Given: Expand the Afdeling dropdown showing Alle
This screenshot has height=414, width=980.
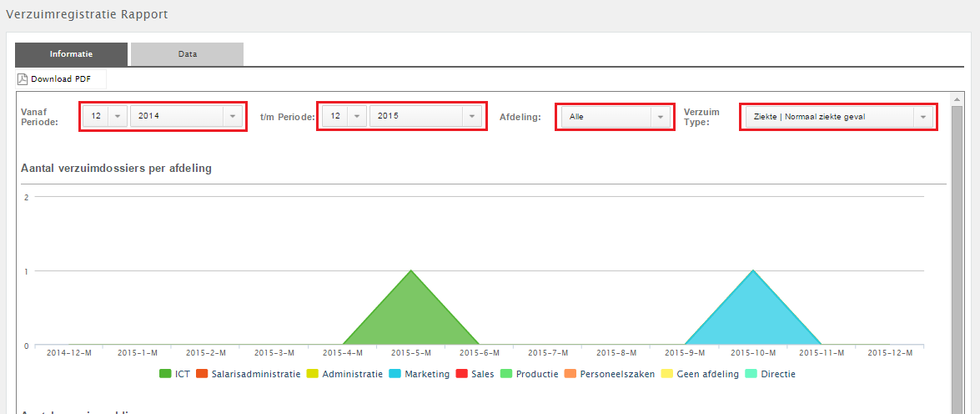Looking at the screenshot, I should [616, 117].
